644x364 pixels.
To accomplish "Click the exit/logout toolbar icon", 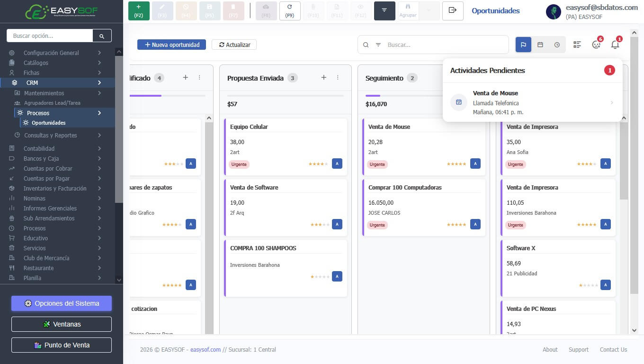I will coord(453,11).
